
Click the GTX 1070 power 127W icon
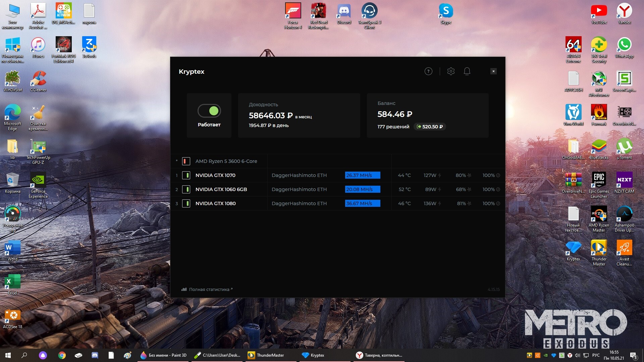tap(439, 175)
